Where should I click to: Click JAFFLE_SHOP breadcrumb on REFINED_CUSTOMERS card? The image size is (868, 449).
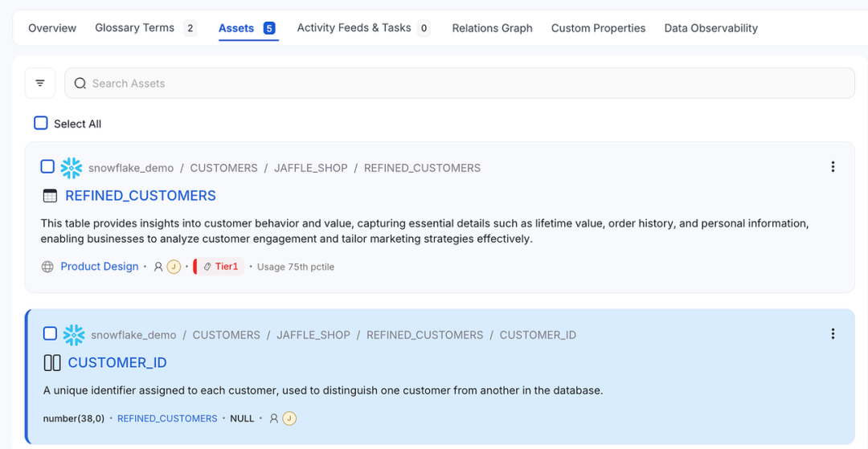tap(310, 168)
